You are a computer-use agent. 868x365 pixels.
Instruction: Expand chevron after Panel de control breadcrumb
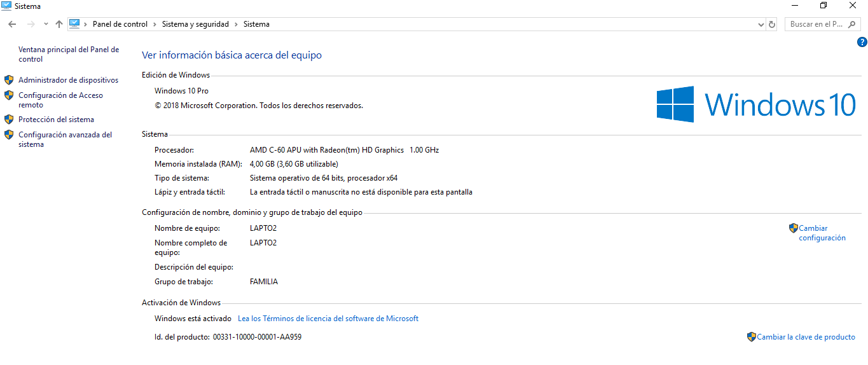coord(155,24)
